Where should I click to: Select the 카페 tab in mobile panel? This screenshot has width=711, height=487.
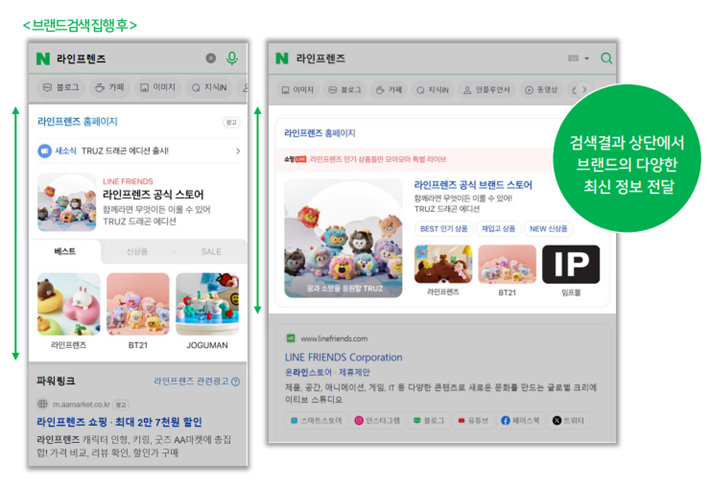click(x=109, y=87)
